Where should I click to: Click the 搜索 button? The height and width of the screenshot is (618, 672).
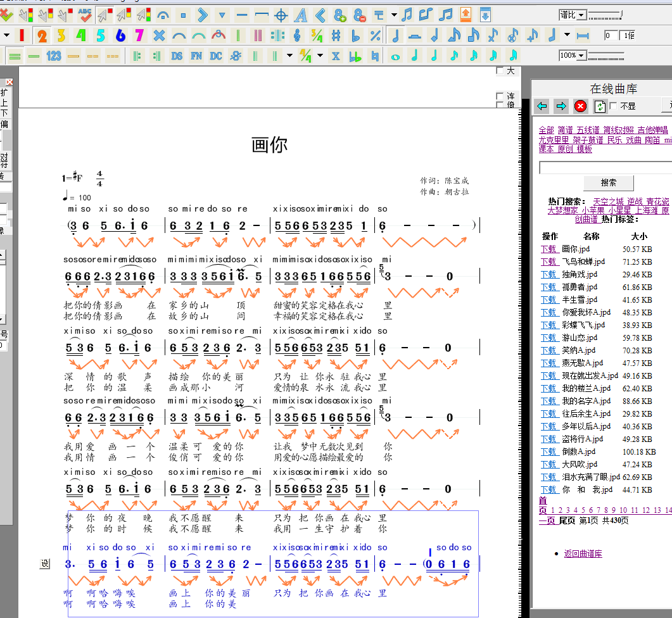[x=608, y=182]
